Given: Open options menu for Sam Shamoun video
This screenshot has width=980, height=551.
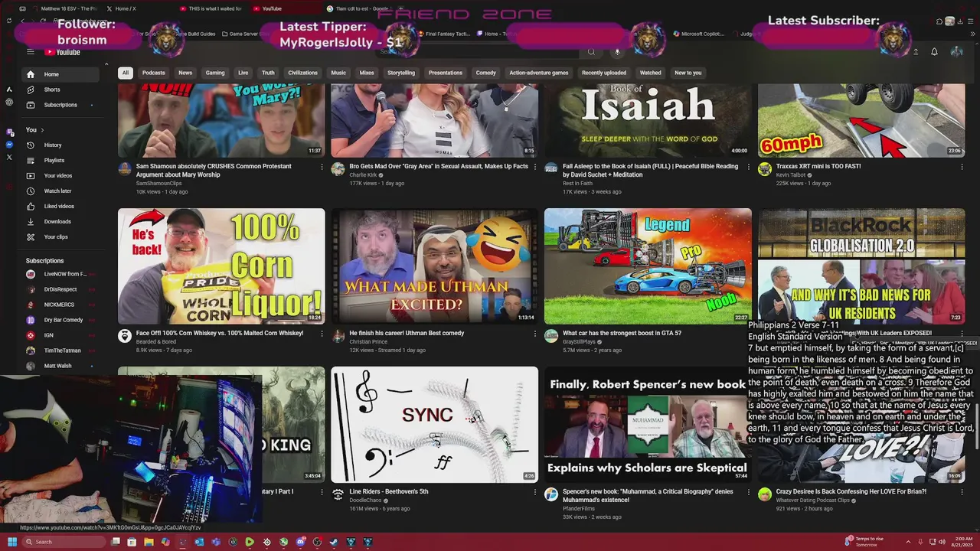Looking at the screenshot, I should 322,167.
